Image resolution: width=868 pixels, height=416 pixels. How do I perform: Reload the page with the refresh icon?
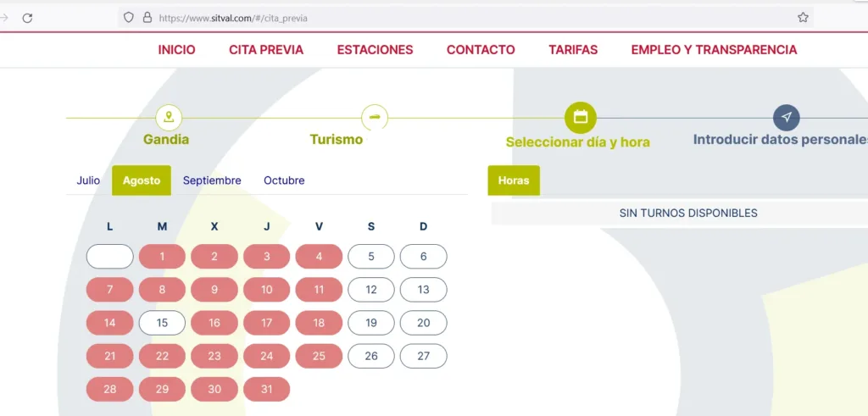[27, 17]
